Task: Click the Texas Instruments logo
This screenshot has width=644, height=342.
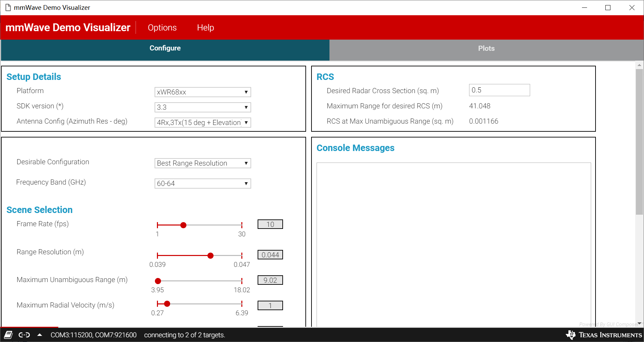Action: coord(604,335)
